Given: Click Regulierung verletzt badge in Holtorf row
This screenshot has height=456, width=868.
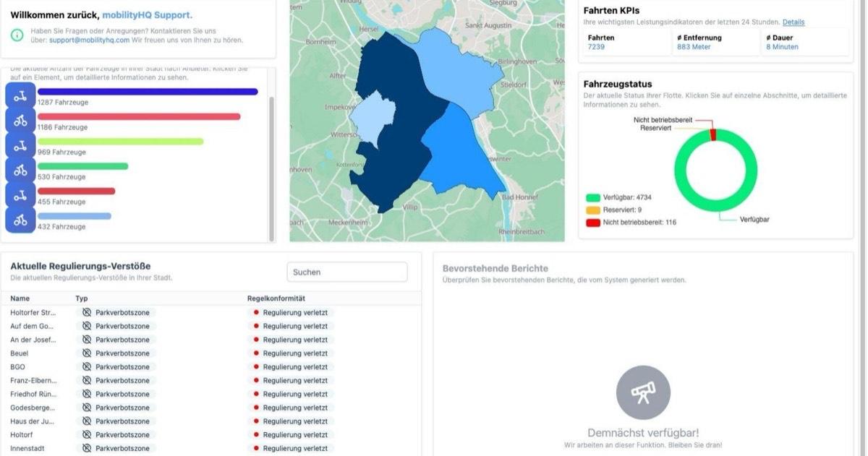Looking at the screenshot, I should point(291,435).
